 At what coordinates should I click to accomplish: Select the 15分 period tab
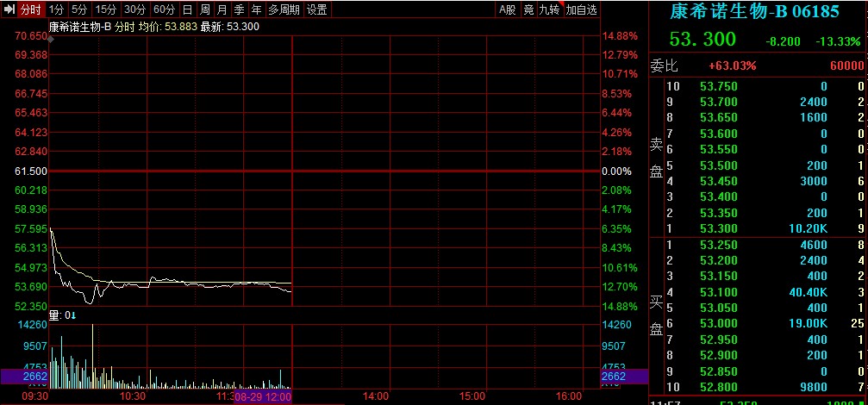(x=106, y=9)
